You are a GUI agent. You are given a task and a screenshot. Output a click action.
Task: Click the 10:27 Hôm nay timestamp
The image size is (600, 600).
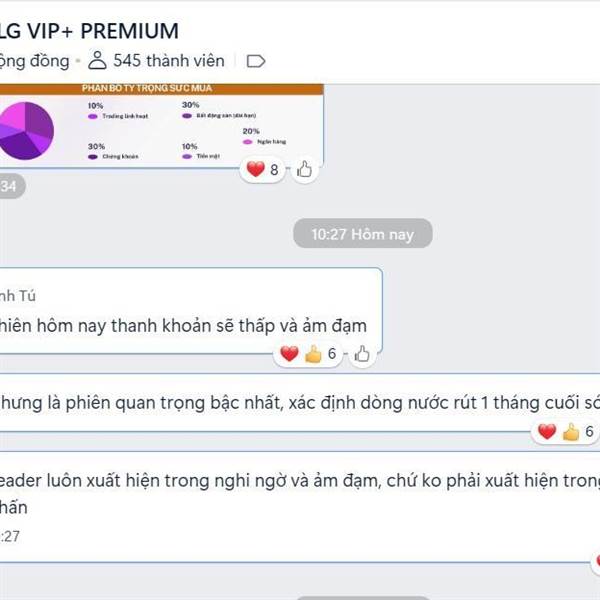[362, 233]
